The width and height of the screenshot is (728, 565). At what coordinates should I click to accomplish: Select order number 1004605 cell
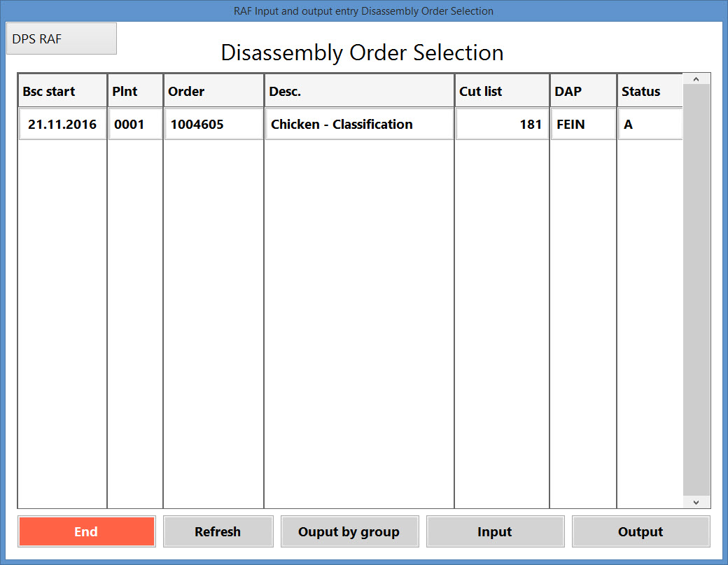(x=213, y=125)
